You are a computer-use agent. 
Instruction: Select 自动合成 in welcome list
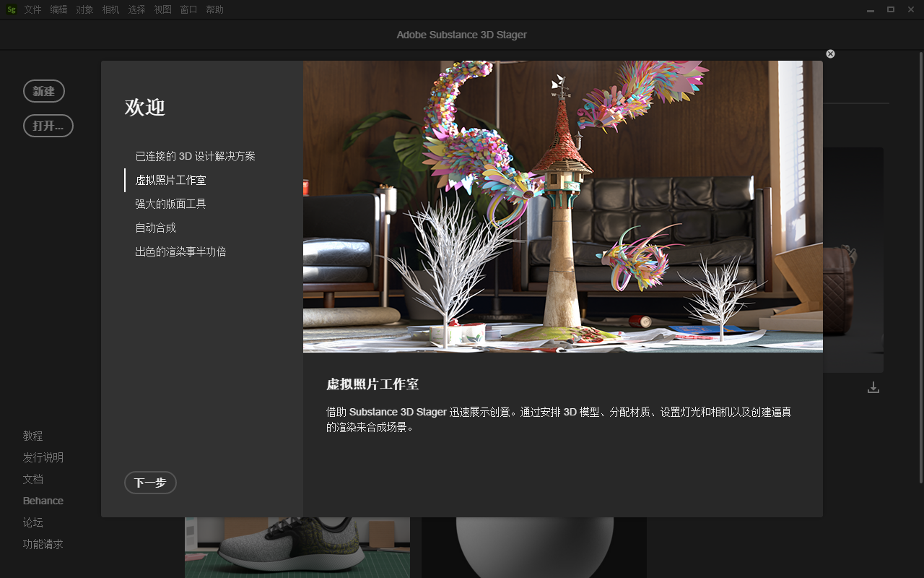click(155, 228)
